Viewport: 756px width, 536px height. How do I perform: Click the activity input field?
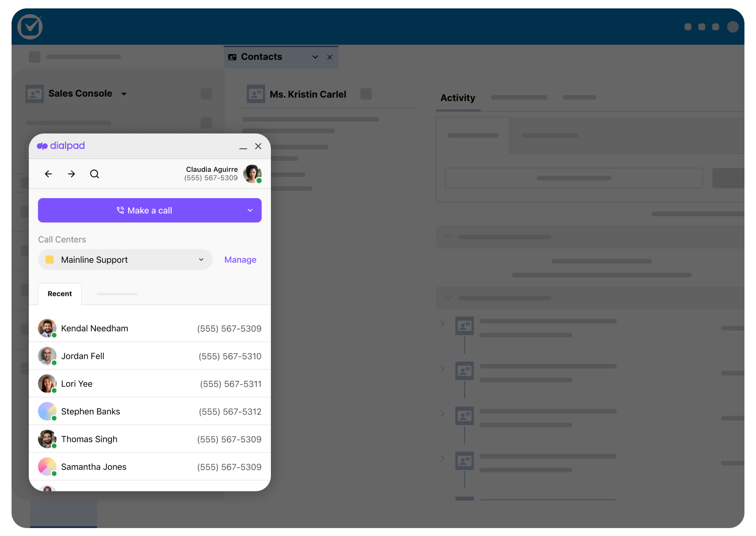pos(574,178)
